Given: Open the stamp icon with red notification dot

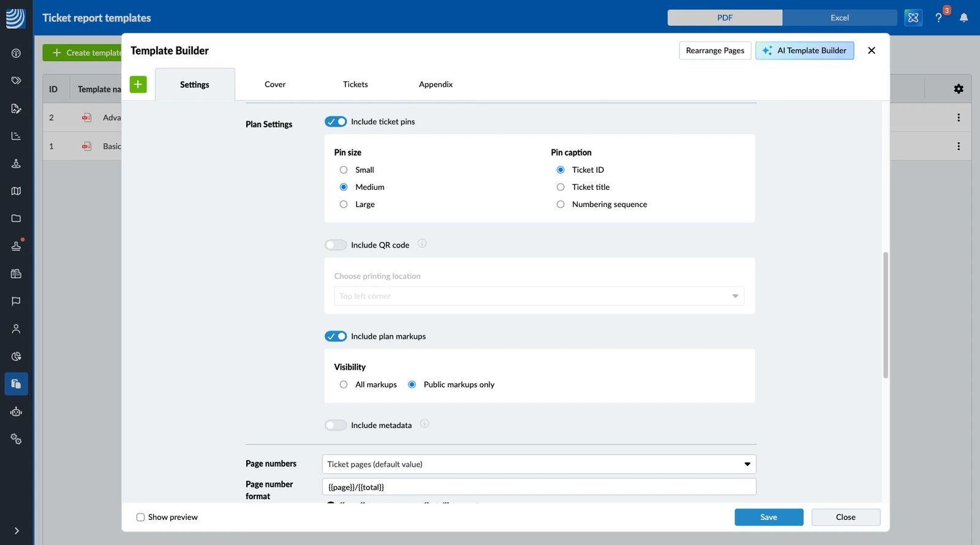Looking at the screenshot, I should pyautogui.click(x=16, y=246).
